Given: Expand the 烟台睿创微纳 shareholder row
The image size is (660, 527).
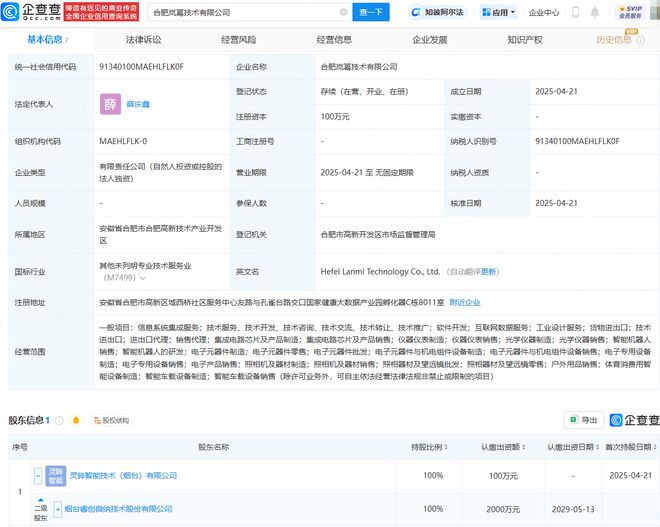Looking at the screenshot, I should coord(58,509).
